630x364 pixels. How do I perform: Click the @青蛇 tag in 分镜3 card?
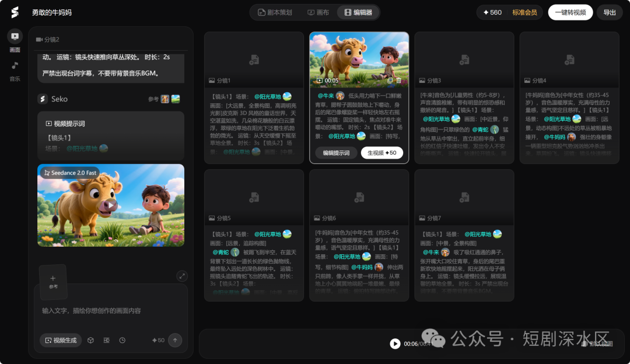480,129
